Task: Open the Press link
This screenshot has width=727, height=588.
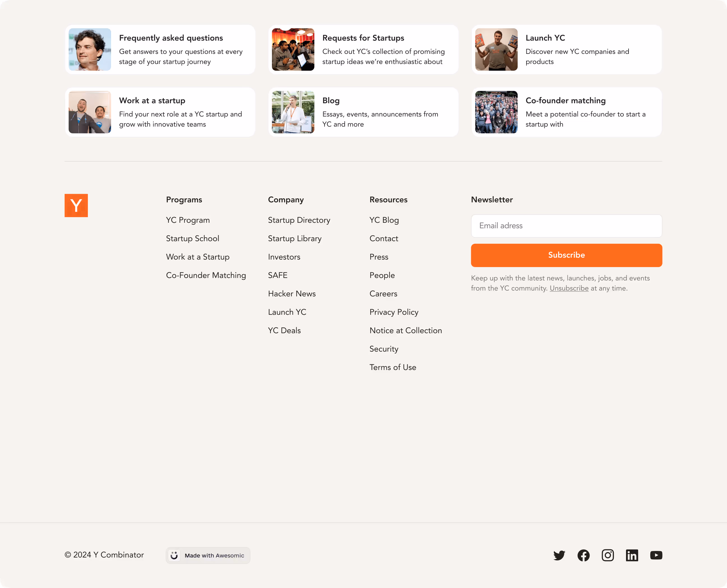Action: [379, 257]
